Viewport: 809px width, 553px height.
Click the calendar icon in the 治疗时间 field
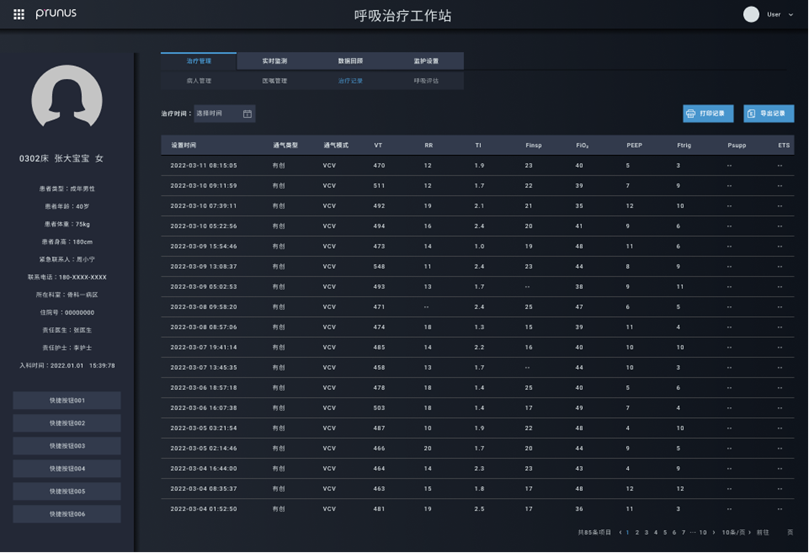pos(247,114)
